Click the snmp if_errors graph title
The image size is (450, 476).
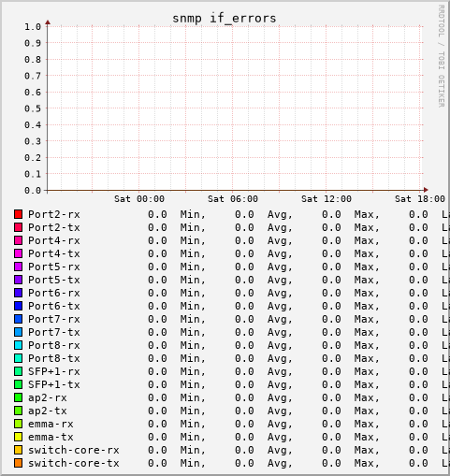pyautogui.click(x=225, y=18)
